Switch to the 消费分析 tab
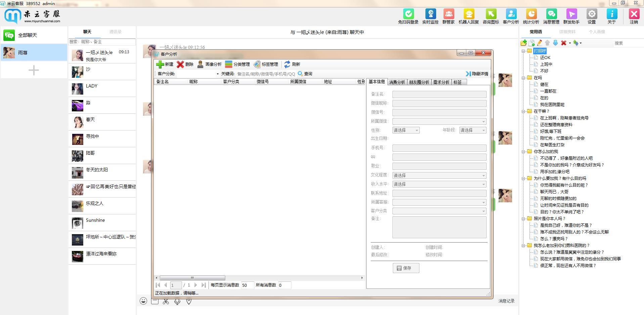Image resolution: width=644 pixels, height=315 pixels. [397, 82]
